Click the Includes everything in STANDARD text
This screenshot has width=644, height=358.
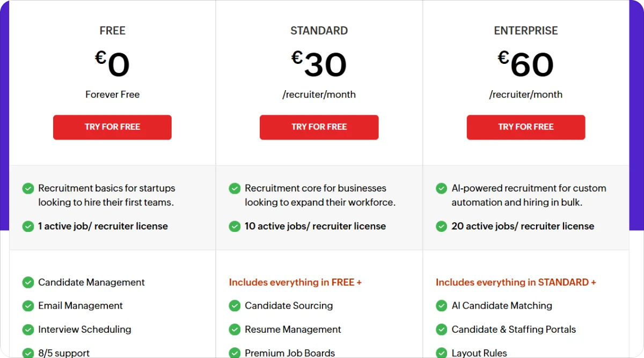click(515, 282)
